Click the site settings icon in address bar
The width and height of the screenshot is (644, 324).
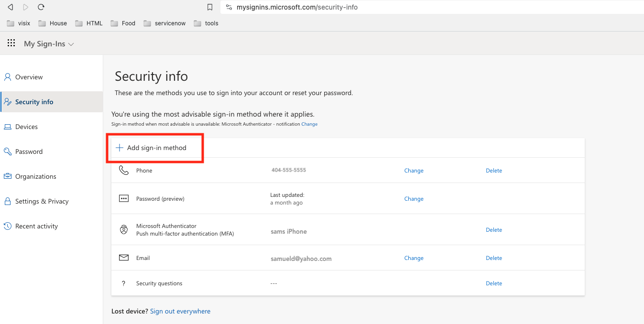229,7
